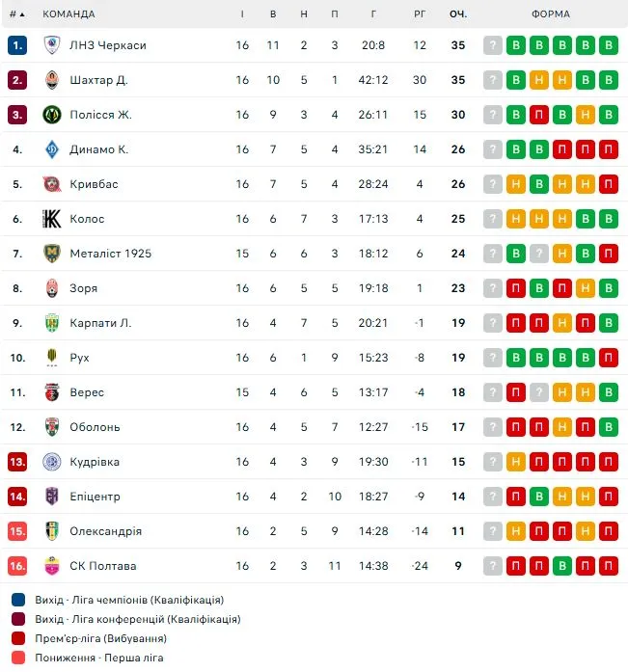Click the Динамо К. team logo
This screenshot has width=628, height=672.
point(52,149)
